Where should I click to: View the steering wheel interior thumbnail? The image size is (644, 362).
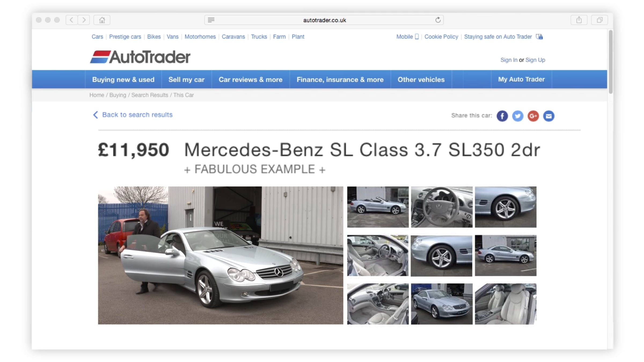pos(442,207)
